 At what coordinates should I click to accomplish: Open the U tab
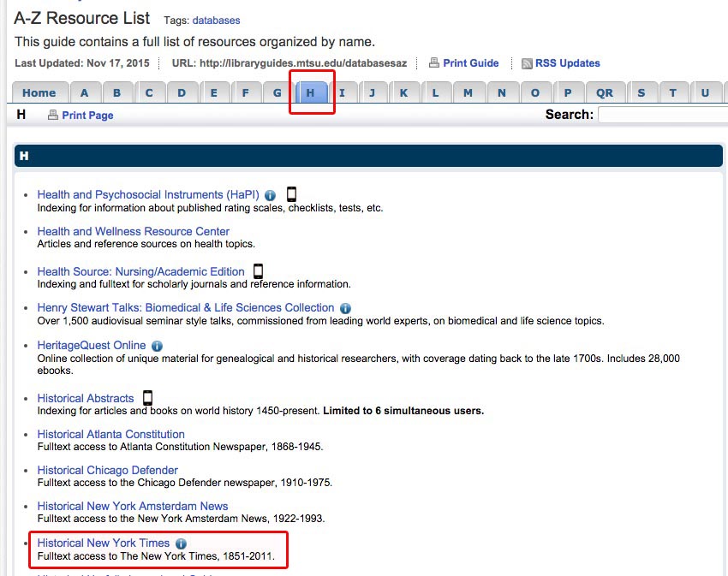pyautogui.click(x=706, y=92)
